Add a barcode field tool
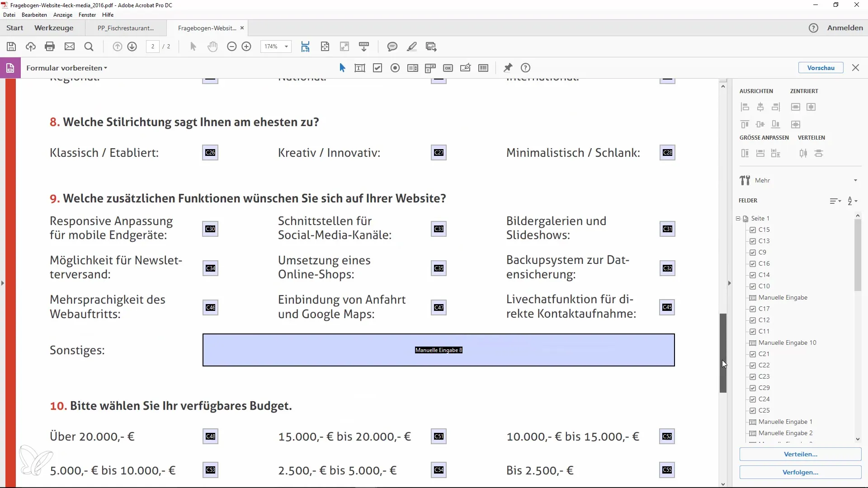 [483, 68]
